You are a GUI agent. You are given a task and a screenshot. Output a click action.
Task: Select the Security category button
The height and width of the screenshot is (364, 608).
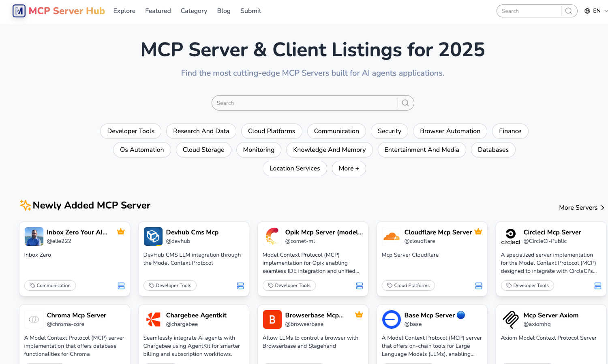click(x=390, y=131)
